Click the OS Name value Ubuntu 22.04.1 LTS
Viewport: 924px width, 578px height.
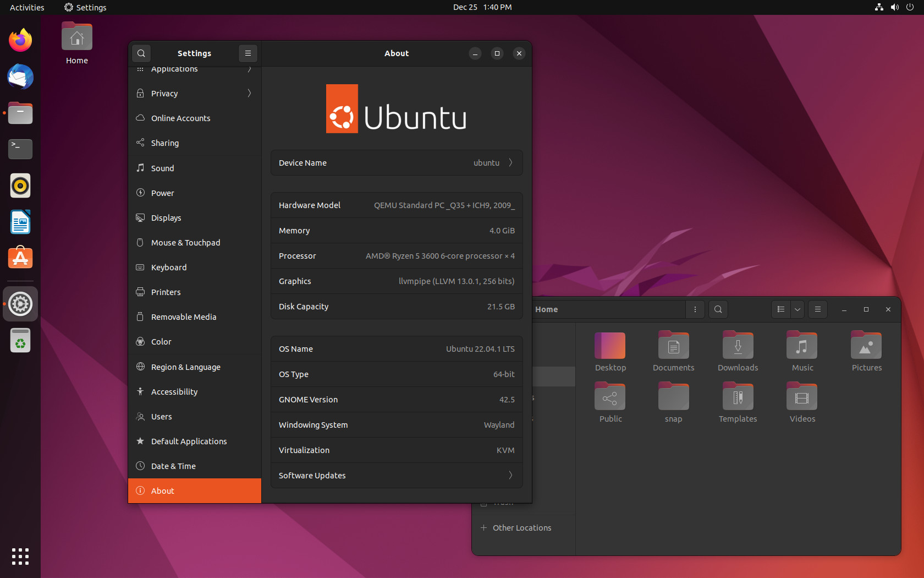tap(480, 349)
